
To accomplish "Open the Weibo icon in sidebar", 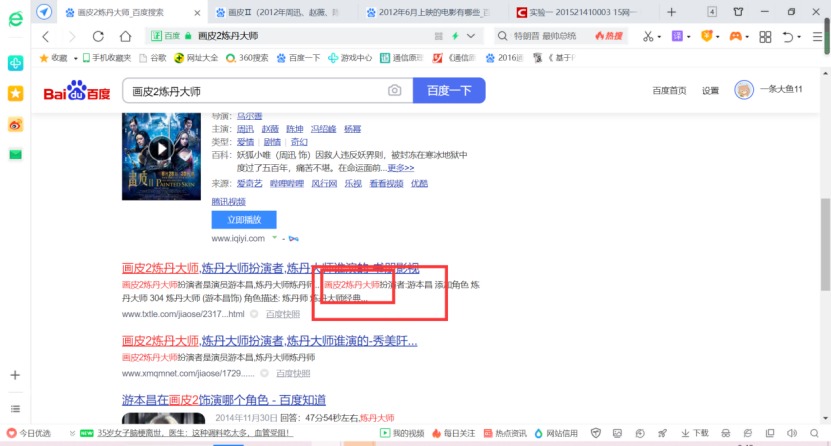I will point(15,125).
